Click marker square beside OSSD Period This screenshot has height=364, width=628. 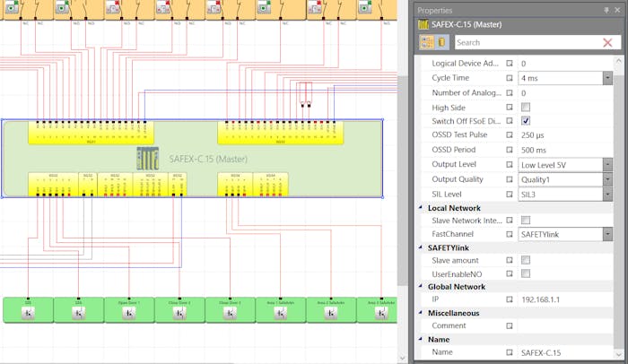coord(509,150)
